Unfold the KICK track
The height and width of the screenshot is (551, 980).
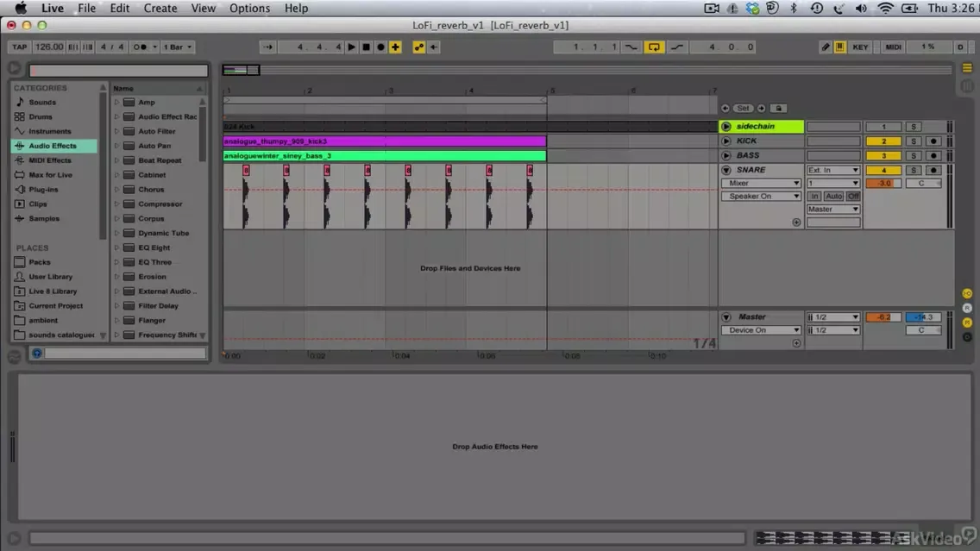pos(726,141)
